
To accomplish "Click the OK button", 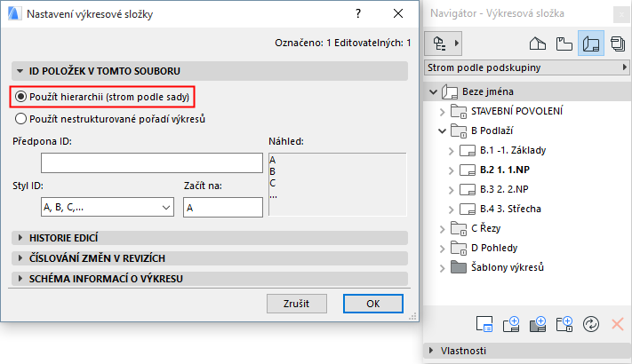I will [x=372, y=304].
